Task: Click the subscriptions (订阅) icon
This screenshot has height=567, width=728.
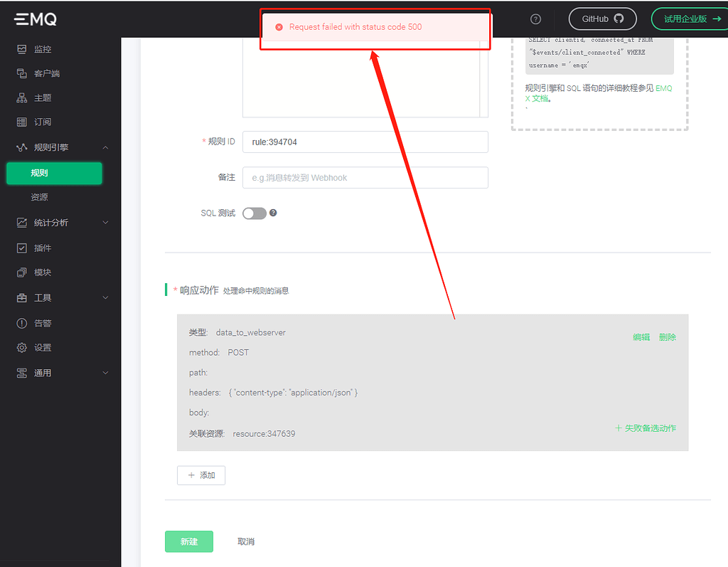Action: pyautogui.click(x=21, y=122)
